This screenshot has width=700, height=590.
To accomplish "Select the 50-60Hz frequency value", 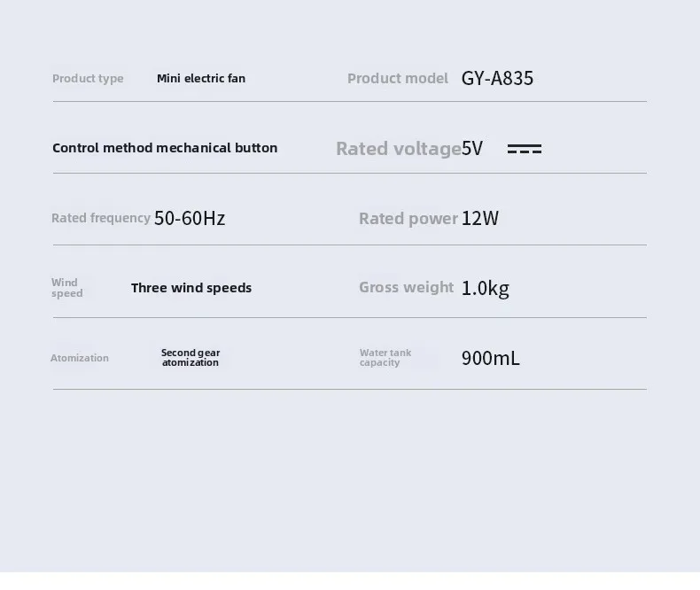I will click(x=190, y=218).
